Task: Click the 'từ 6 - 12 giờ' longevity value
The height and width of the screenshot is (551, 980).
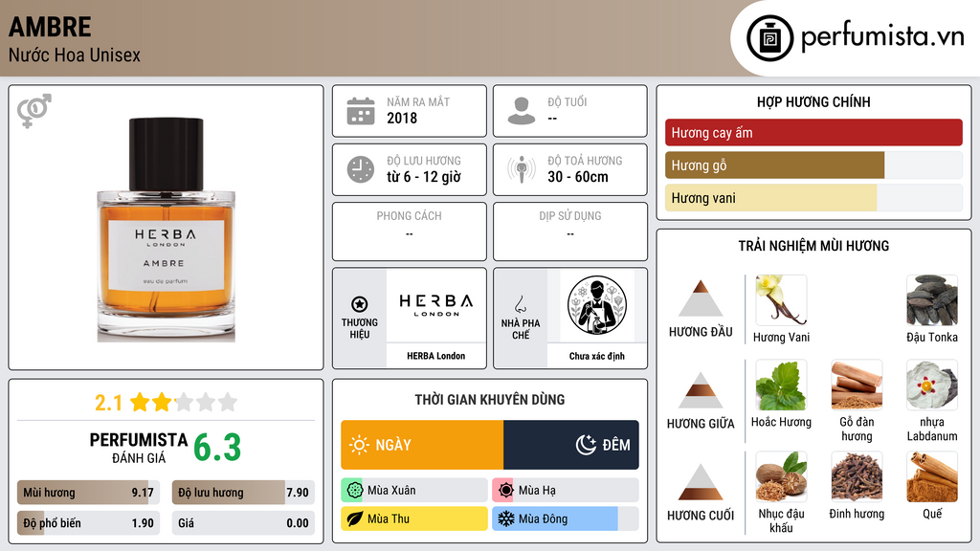Action: (x=424, y=177)
